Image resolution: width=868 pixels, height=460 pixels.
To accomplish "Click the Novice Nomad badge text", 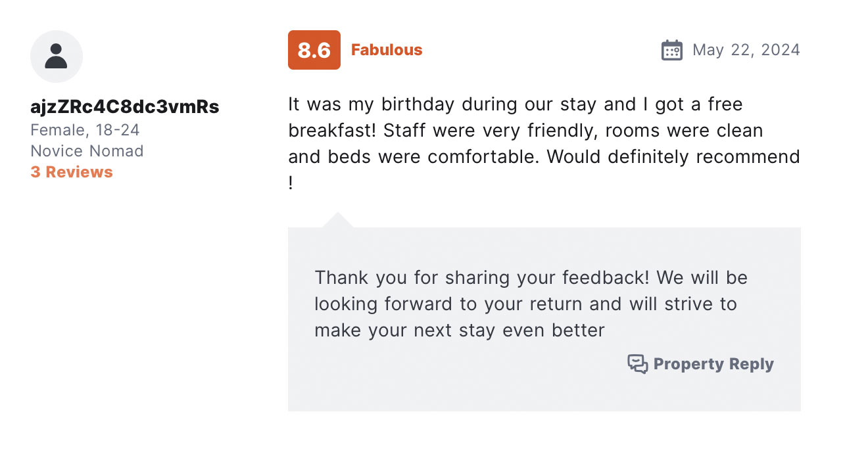I will click(x=87, y=151).
